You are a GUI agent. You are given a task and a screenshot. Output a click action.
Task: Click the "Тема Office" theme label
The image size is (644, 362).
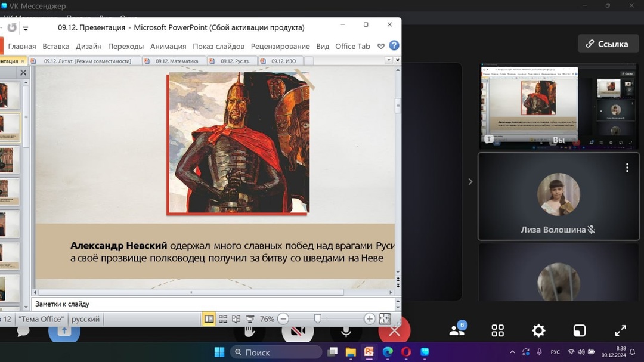tap(41, 319)
